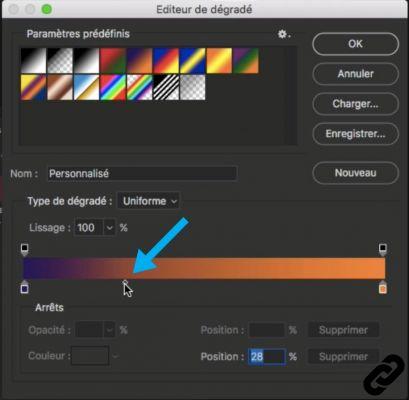Select the dark violet color stop on the left
This screenshot has width=409, height=400.
24,288
